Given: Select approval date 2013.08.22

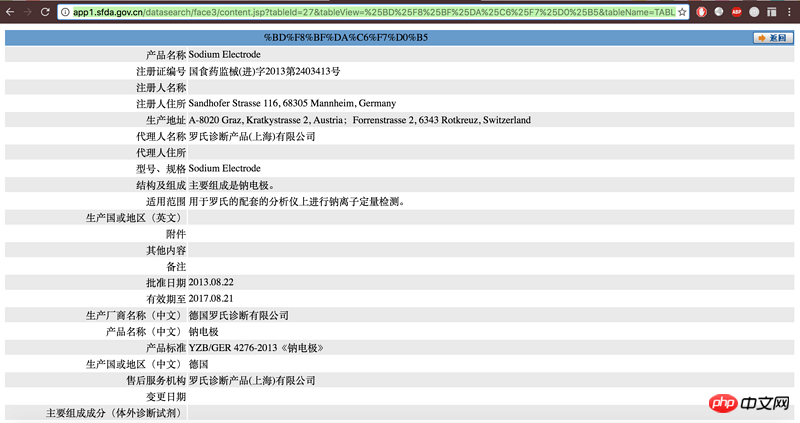Looking at the screenshot, I should tap(211, 282).
